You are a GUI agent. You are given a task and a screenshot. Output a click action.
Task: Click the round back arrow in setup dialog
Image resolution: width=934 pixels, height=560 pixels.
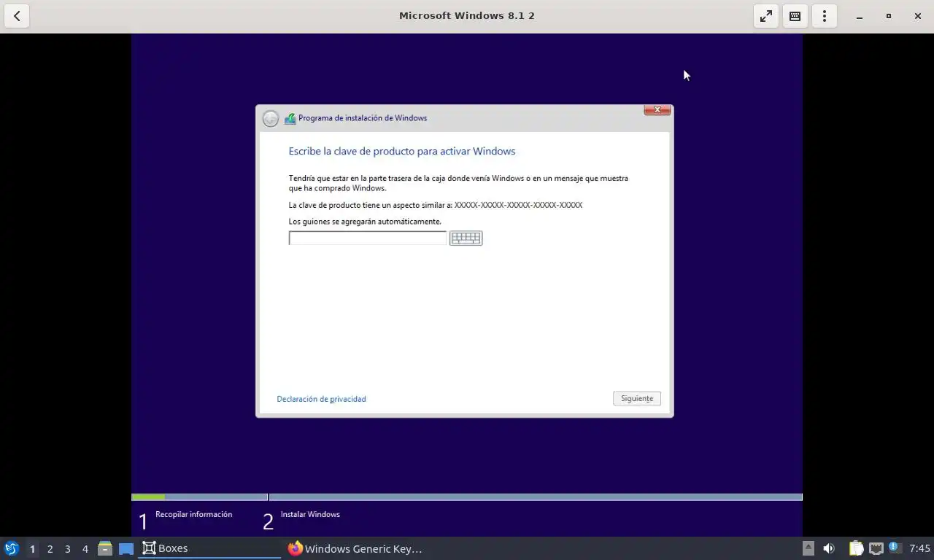click(x=271, y=118)
